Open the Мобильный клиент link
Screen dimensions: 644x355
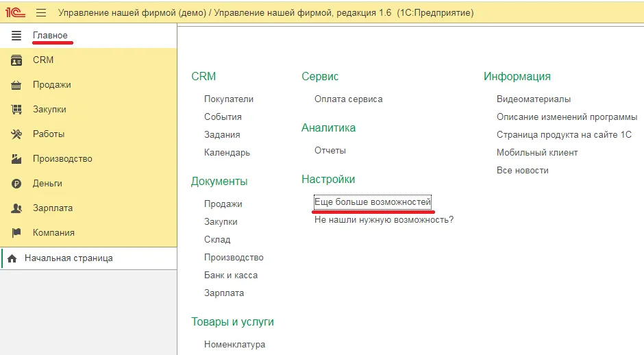pos(537,152)
